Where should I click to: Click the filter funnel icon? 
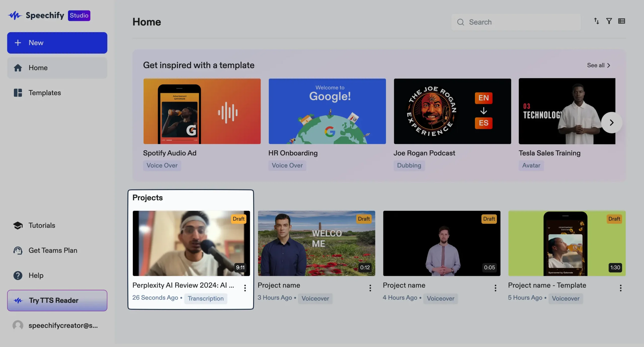(x=609, y=21)
